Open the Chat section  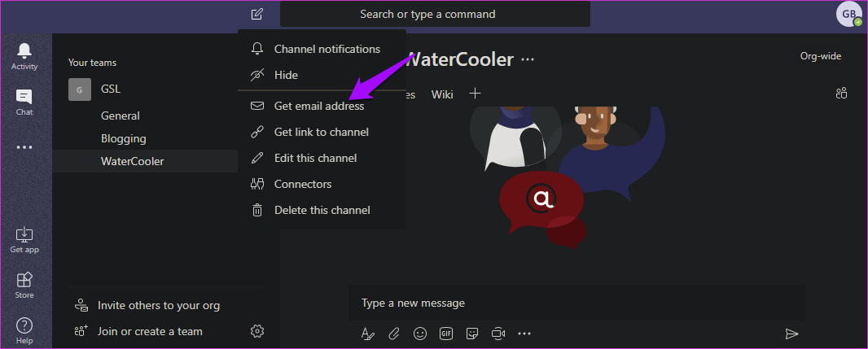pos(24,103)
